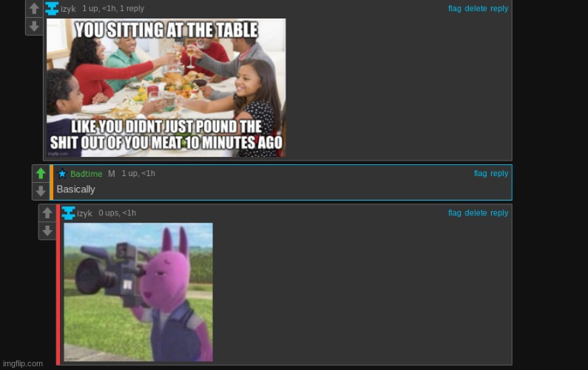Flag izyk's camera image comment
Image resolution: width=588 pixels, height=370 pixels.
click(x=455, y=213)
